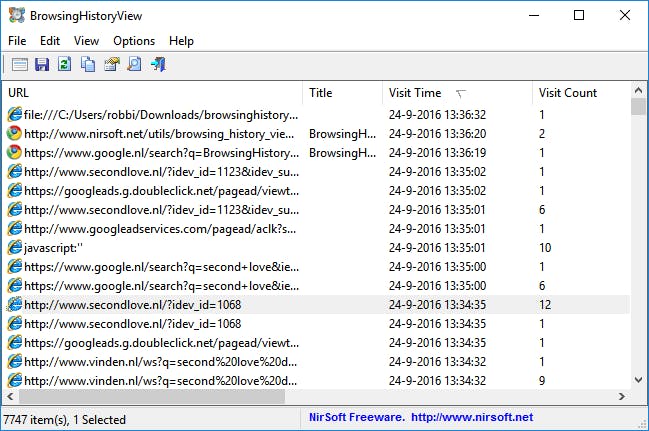This screenshot has height=431, width=649.
Task: Click the IE icon of the file:///C:/Users row
Action: tap(14, 114)
